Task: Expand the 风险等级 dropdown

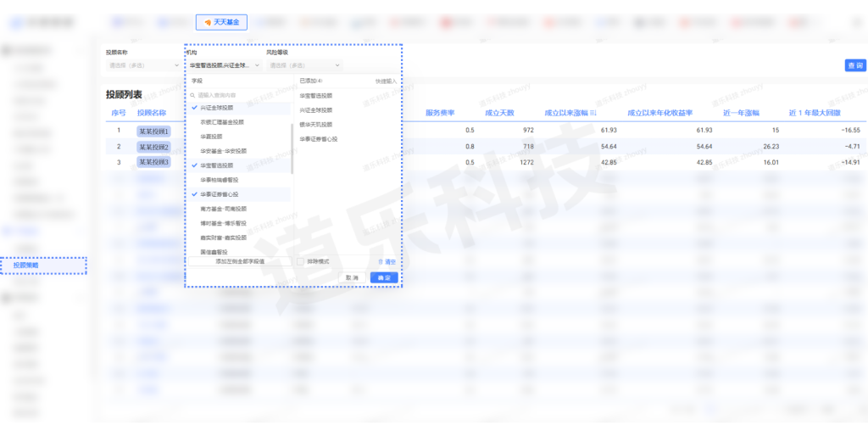Action: point(303,65)
